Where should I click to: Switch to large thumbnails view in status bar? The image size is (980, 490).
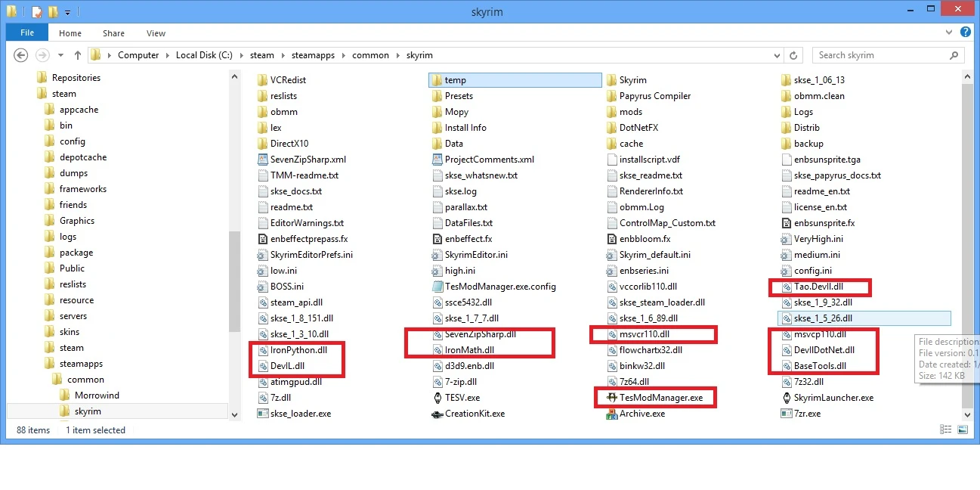coord(962,429)
